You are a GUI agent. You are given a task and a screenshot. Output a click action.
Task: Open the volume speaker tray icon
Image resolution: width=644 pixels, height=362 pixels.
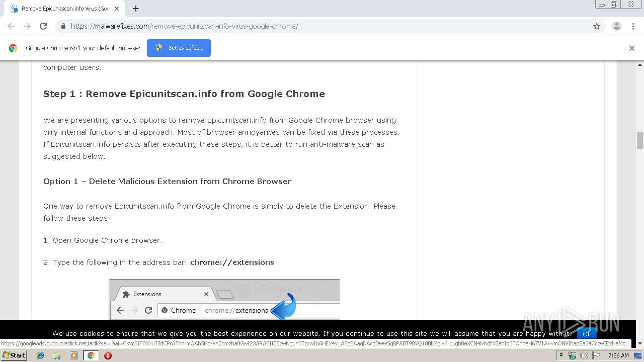coord(584,355)
